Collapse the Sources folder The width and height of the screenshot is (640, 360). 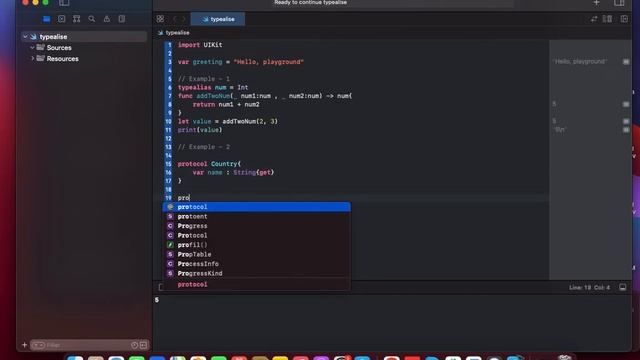[32, 47]
